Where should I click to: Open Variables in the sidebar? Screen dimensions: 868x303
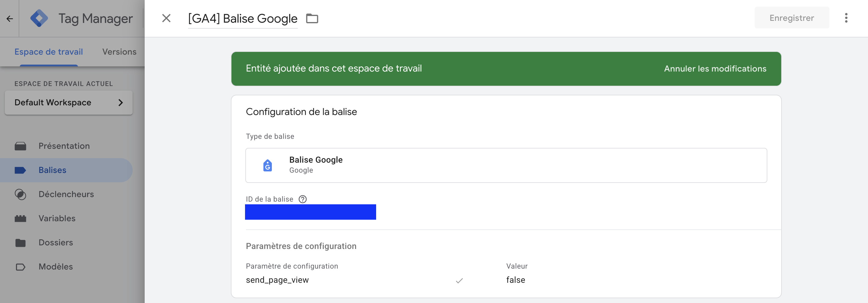[x=57, y=218]
